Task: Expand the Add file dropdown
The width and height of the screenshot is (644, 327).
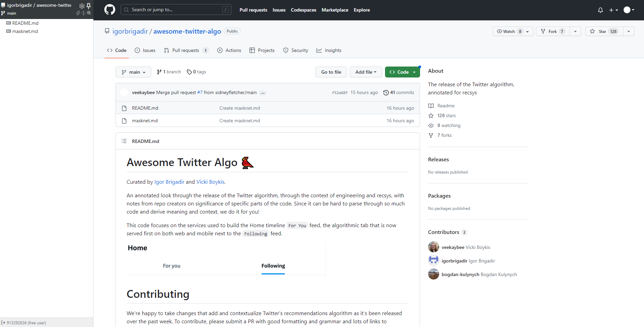Action: click(366, 72)
